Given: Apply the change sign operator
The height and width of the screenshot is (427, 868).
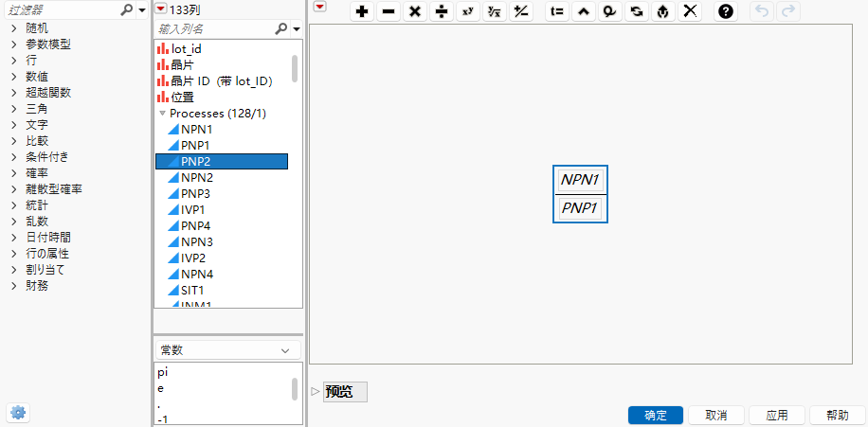Looking at the screenshot, I should [520, 11].
